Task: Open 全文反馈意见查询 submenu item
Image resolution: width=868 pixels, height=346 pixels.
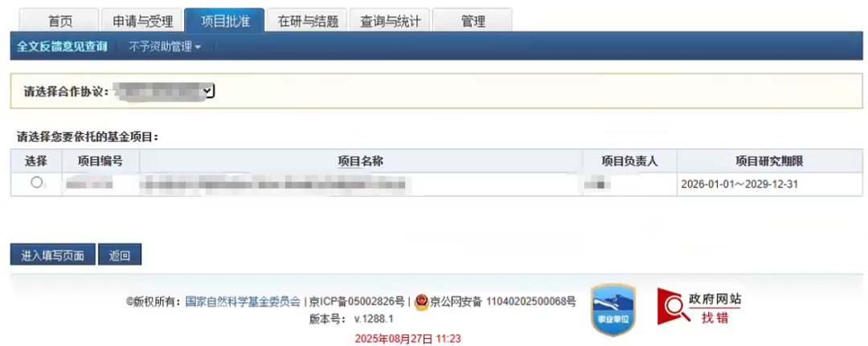Action: (x=61, y=47)
